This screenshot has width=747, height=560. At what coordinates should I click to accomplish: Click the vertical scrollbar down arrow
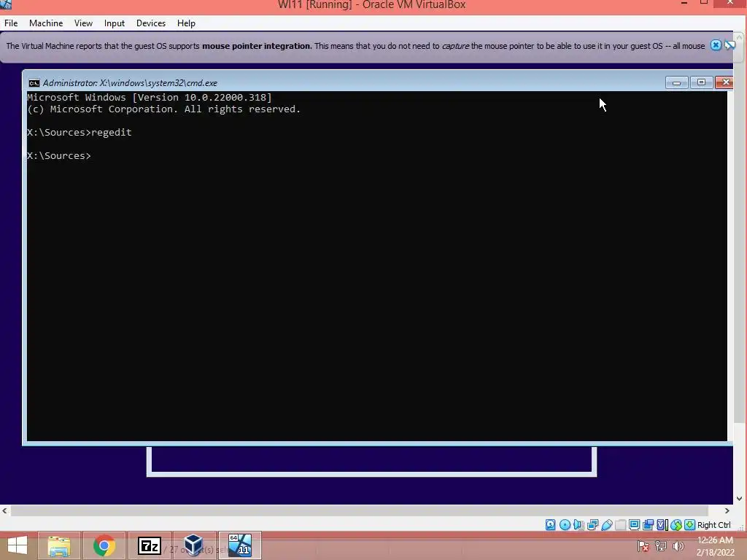(739, 499)
